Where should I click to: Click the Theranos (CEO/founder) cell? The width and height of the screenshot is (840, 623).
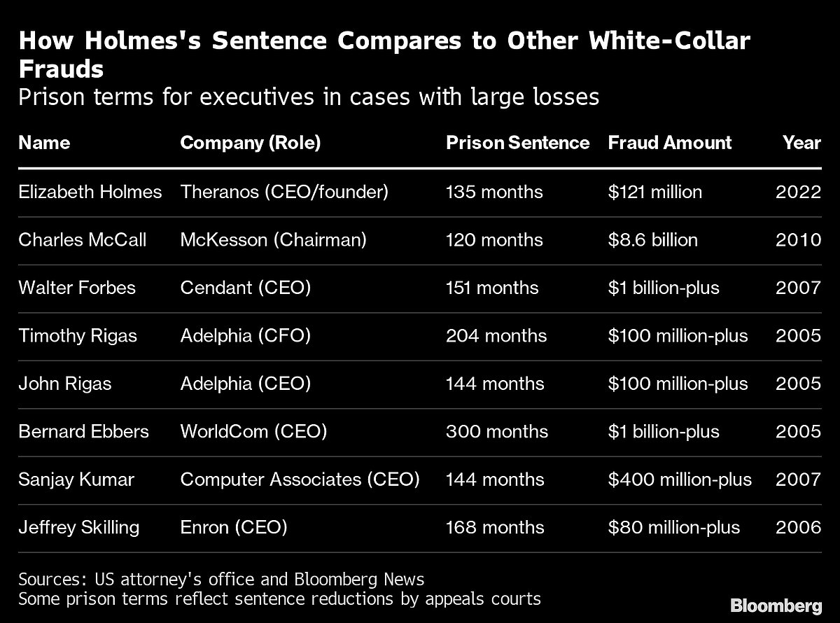[283, 192]
